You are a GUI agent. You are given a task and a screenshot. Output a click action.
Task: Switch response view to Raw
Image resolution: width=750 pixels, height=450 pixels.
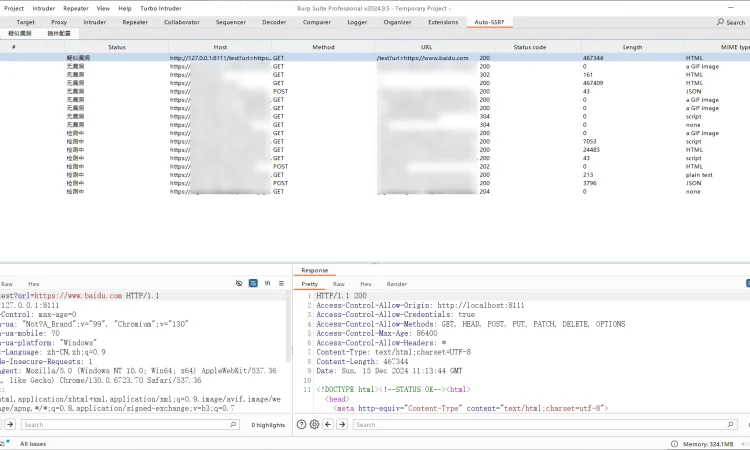339,284
